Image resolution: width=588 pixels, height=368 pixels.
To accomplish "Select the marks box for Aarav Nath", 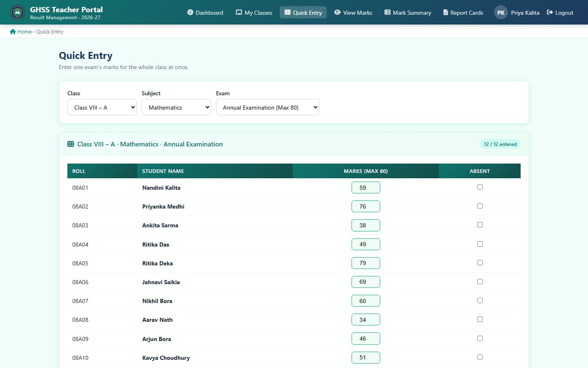I will 366,320.
